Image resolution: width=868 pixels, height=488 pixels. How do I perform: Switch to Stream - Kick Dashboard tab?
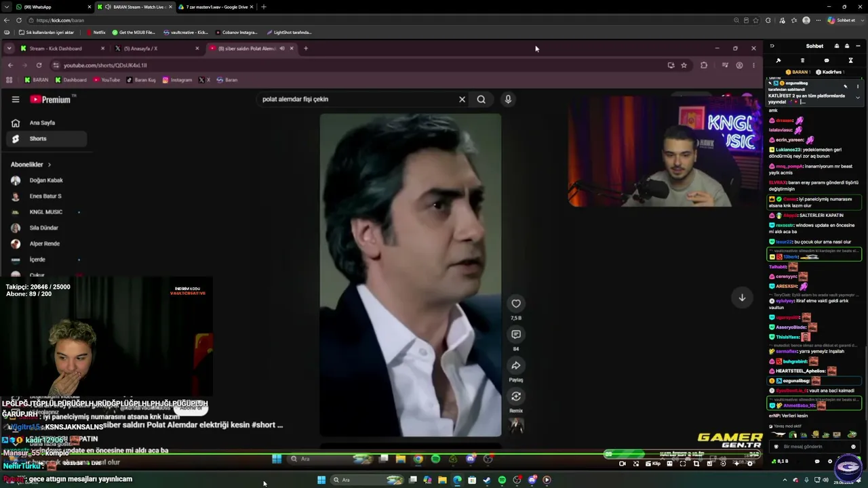62,49
